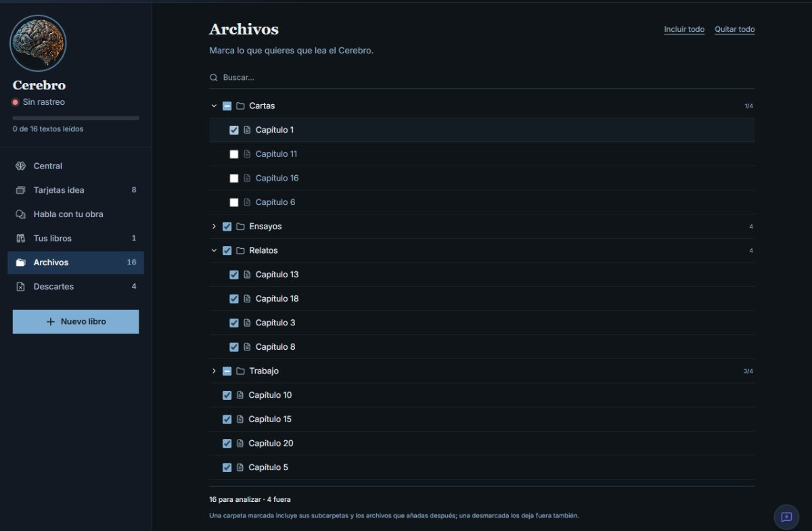This screenshot has height=531, width=812.
Task: Click the document icon beside Capítulo 10
Action: click(240, 395)
